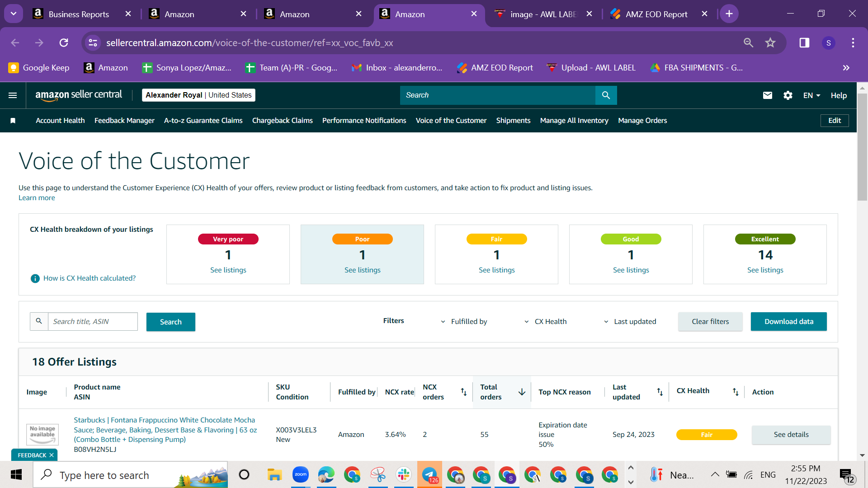Click Learn more link
The width and height of the screenshot is (868, 488).
[x=37, y=198]
